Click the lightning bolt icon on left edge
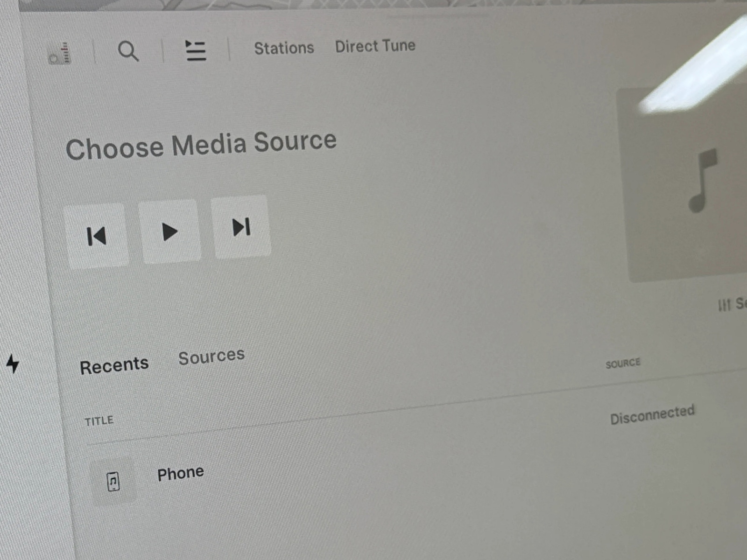 [13, 363]
